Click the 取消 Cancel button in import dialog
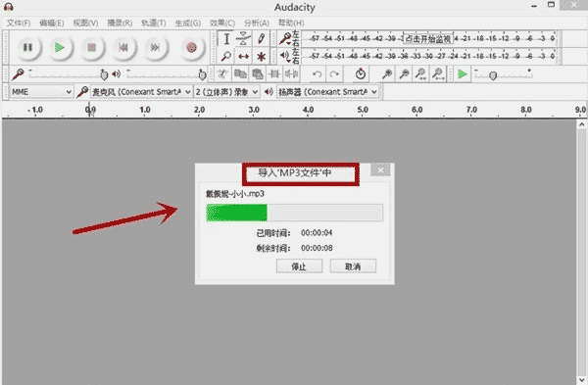 coord(353,266)
